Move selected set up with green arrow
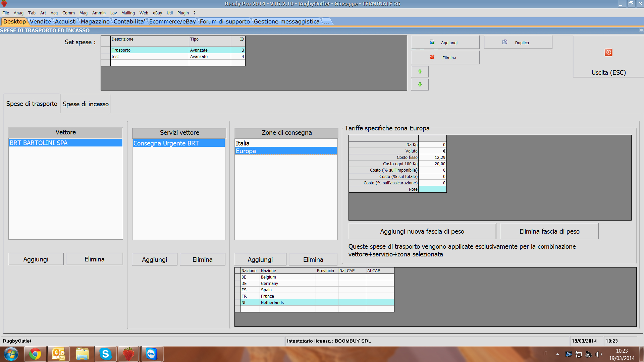This screenshot has width=644, height=362. (x=420, y=72)
